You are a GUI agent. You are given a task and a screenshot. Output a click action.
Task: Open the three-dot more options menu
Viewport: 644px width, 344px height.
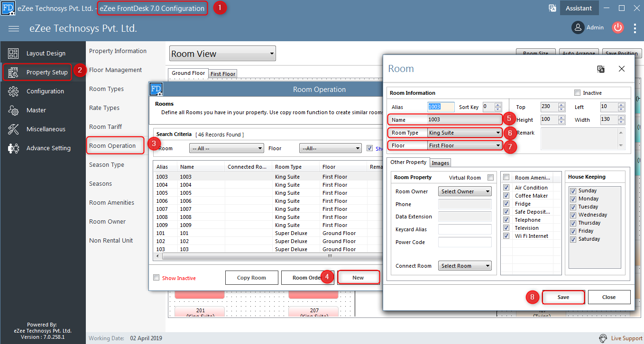[x=635, y=28]
